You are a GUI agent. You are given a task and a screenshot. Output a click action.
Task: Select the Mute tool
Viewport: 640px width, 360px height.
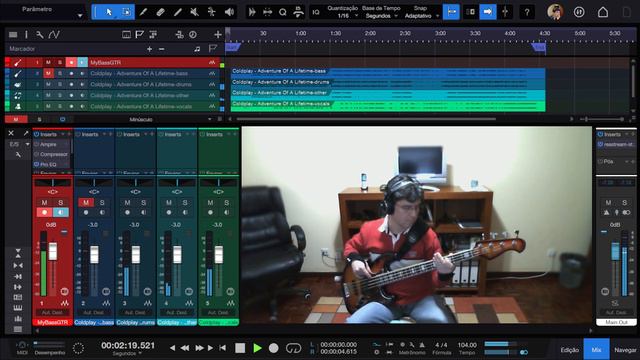coord(195,12)
